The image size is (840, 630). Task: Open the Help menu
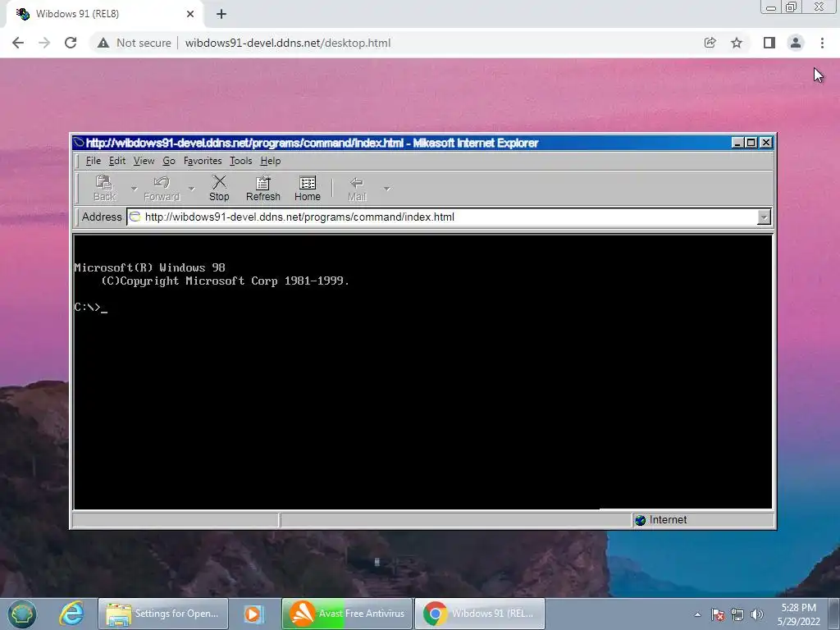click(x=271, y=161)
